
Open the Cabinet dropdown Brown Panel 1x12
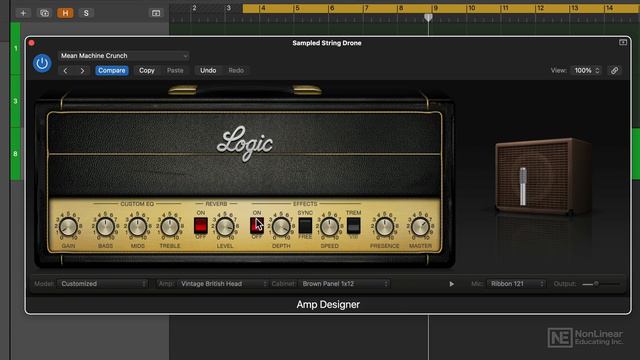[344, 284]
